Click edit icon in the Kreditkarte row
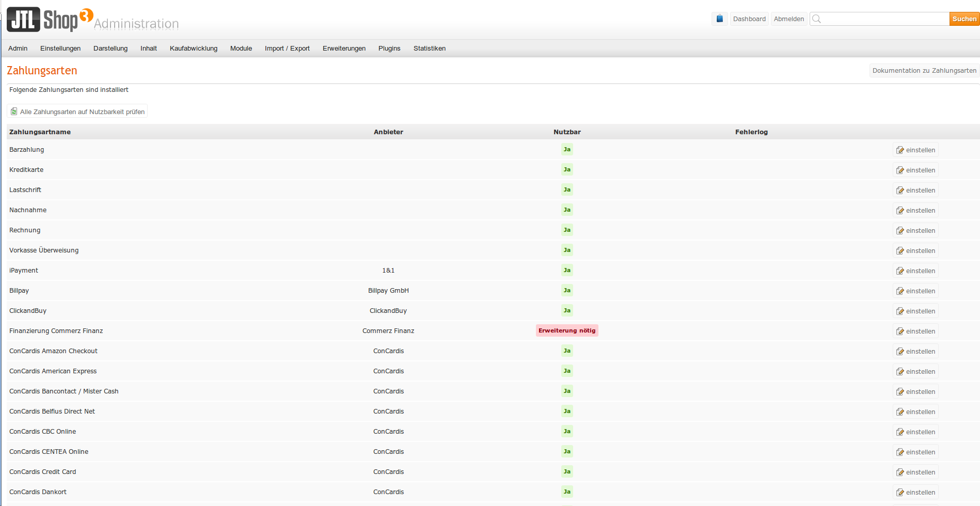 coord(900,170)
